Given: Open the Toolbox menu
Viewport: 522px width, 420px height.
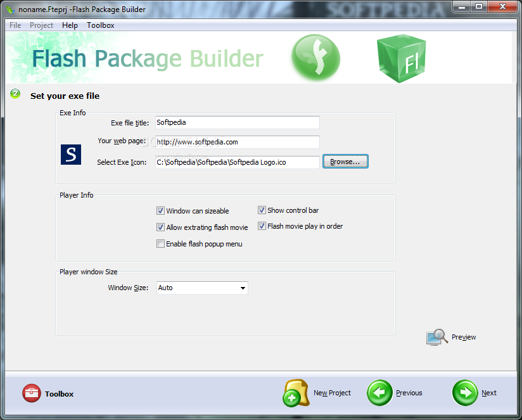Looking at the screenshot, I should [x=101, y=25].
